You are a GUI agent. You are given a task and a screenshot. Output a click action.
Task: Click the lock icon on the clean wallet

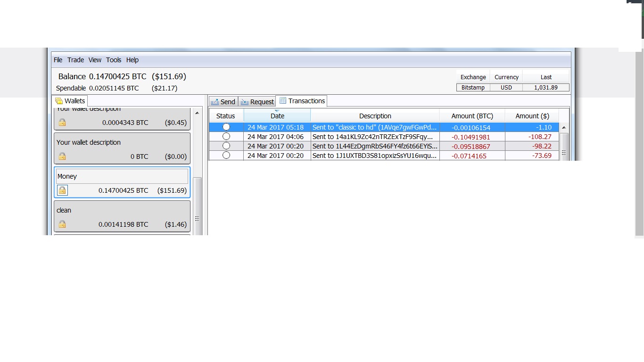point(62,224)
